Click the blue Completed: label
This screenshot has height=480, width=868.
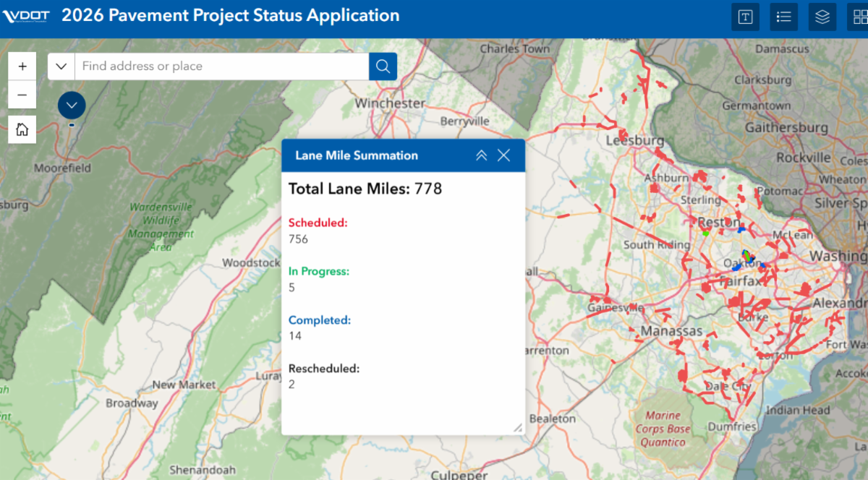point(320,320)
